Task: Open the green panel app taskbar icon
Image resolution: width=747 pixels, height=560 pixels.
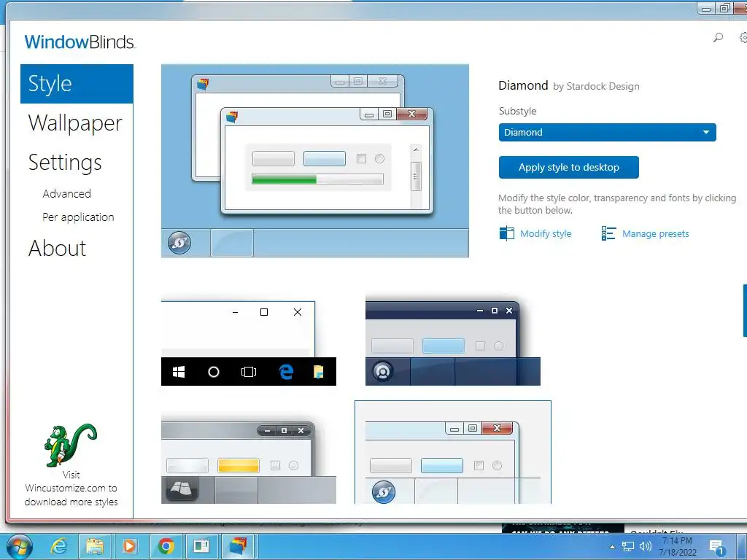Action: click(201, 547)
